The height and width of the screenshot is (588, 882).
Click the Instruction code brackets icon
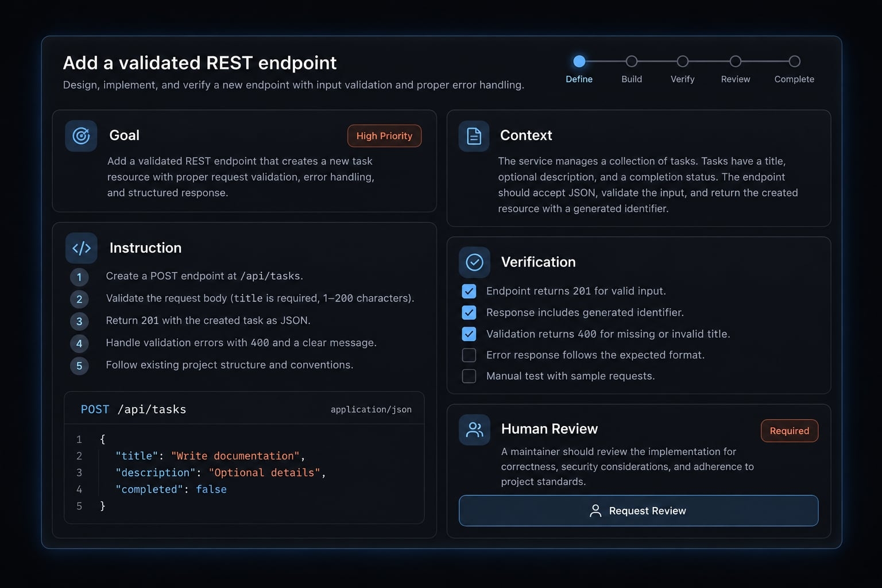(x=82, y=248)
